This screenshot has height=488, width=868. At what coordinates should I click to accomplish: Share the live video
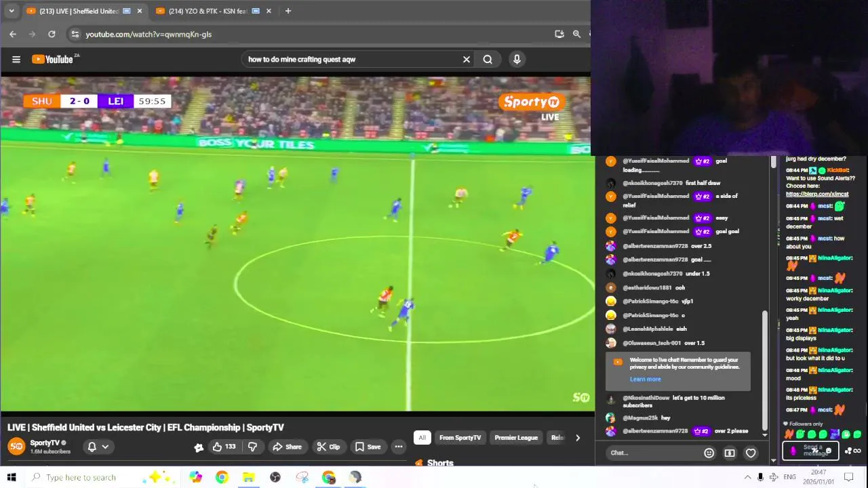point(287,447)
